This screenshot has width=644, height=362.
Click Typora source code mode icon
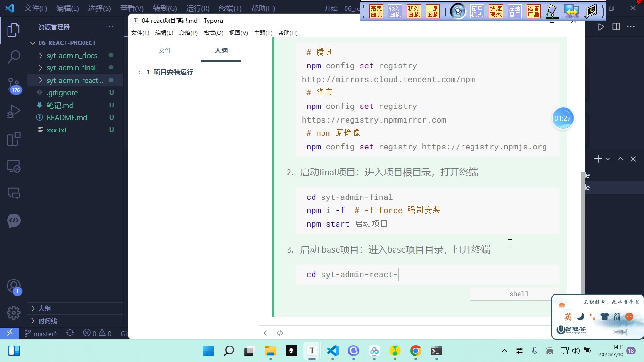280,333
